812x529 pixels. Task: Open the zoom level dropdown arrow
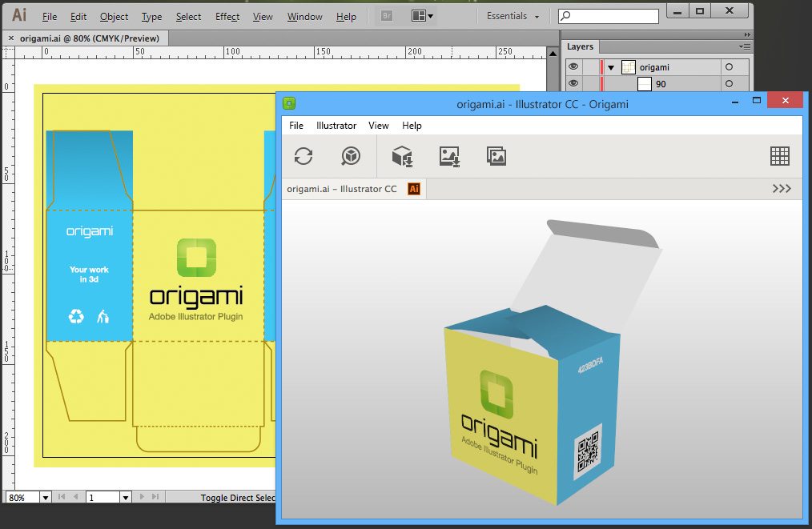[x=46, y=498]
